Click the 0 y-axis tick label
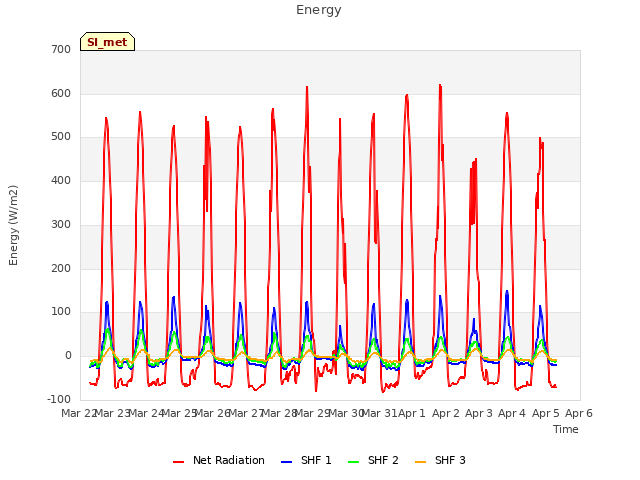The image size is (640, 480). click(68, 356)
